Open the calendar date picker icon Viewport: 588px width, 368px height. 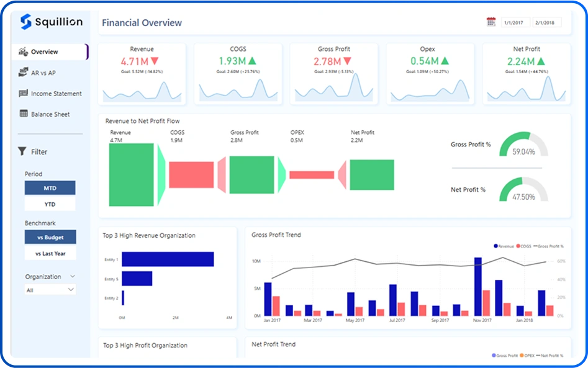point(491,22)
